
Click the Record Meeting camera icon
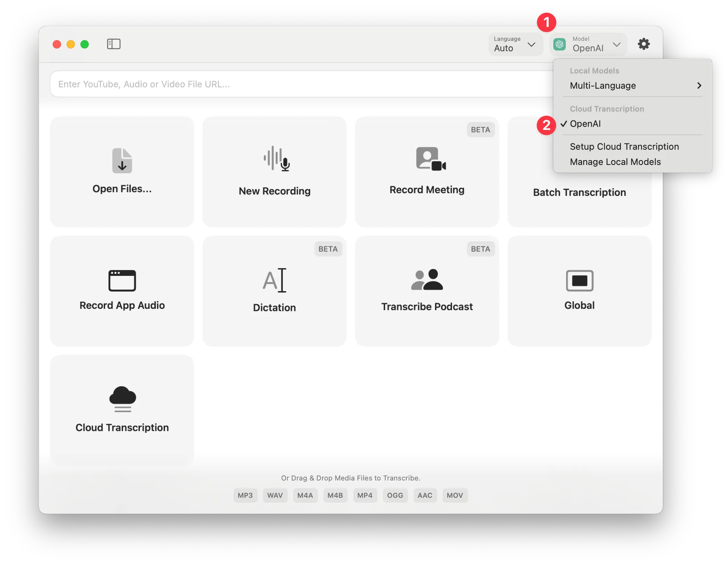pyautogui.click(x=431, y=159)
